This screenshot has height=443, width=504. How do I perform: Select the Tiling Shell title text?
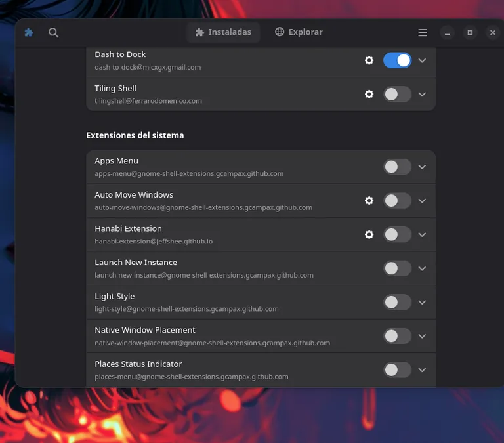[115, 88]
